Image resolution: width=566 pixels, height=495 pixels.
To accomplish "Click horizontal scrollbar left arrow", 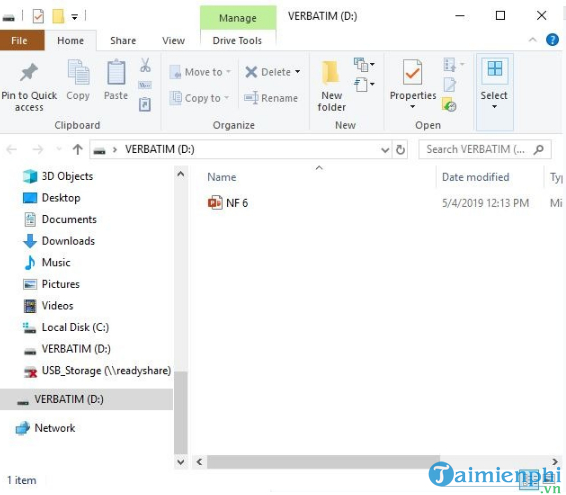I will click(x=199, y=461).
